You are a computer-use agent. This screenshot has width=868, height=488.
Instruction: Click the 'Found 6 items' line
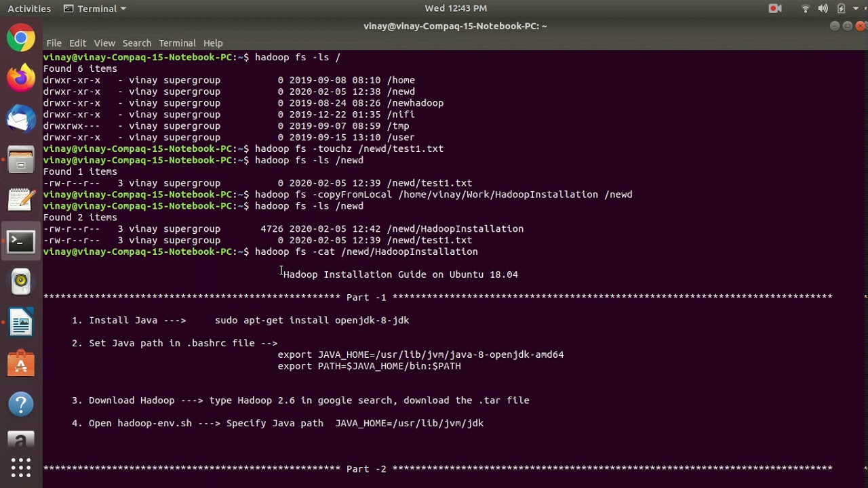[x=80, y=68]
